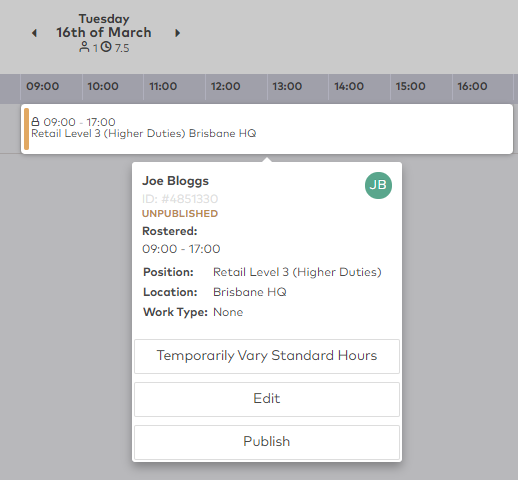The height and width of the screenshot is (480, 518).
Task: Go to next day using right arrow
Action: 178,33
